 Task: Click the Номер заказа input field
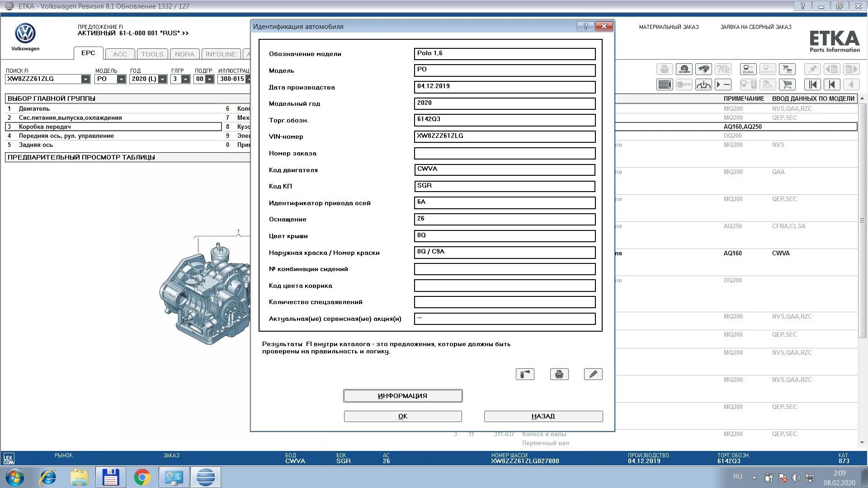pos(505,153)
